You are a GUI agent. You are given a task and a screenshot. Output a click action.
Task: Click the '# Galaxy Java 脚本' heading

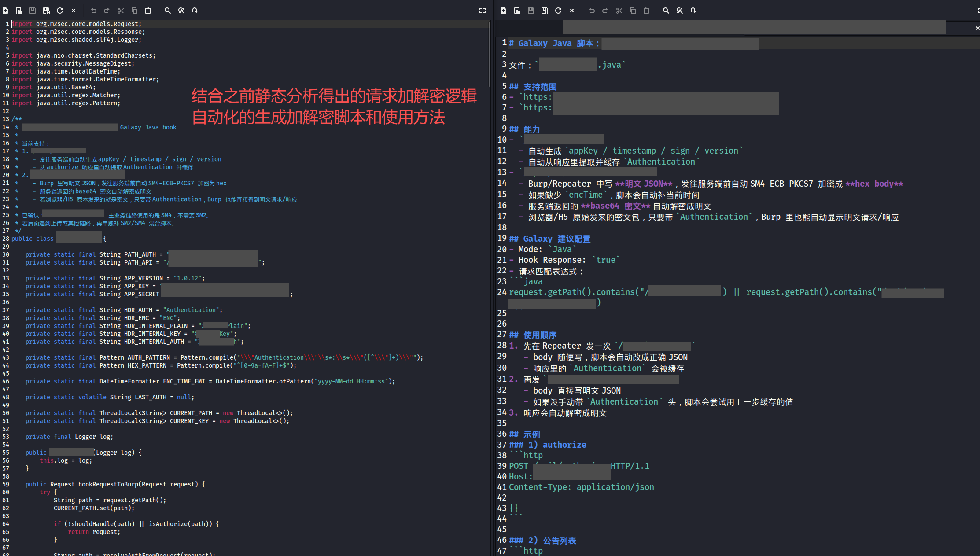(554, 43)
